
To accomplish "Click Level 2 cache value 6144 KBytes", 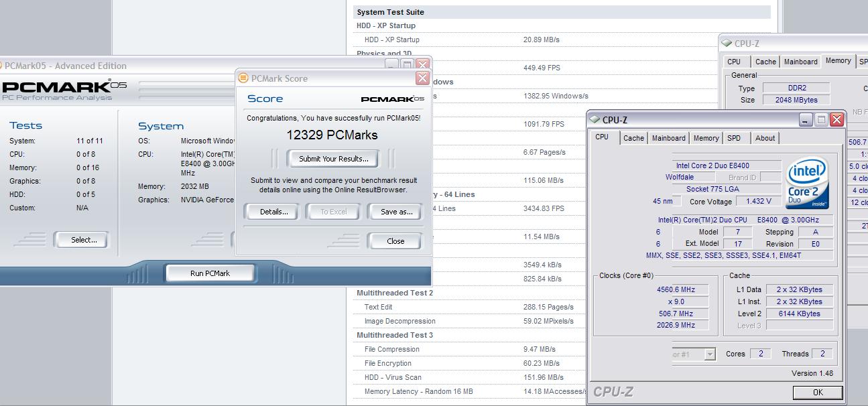I will tap(799, 314).
